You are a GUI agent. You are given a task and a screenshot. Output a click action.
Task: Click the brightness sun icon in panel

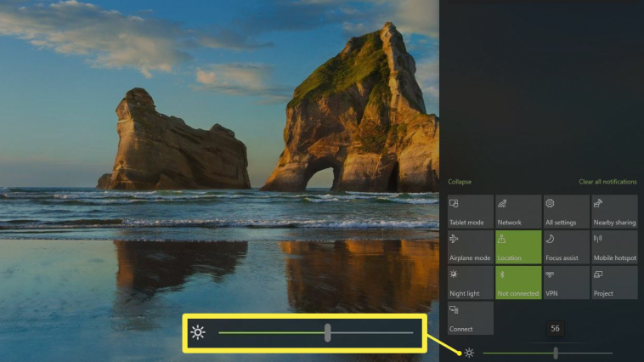click(x=469, y=353)
